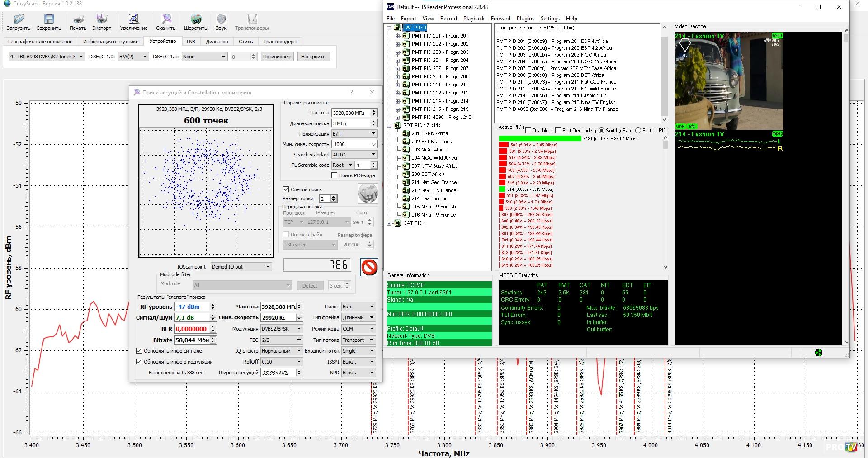Click the red stop icon in the search dialog
Screen dimensions: 868x458
tap(369, 267)
